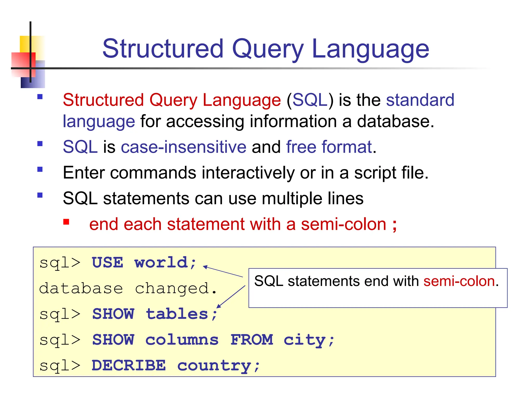Viewport: 532px width, 399px height.
Task: Click the 'standard' blue word
Action: click(420, 100)
